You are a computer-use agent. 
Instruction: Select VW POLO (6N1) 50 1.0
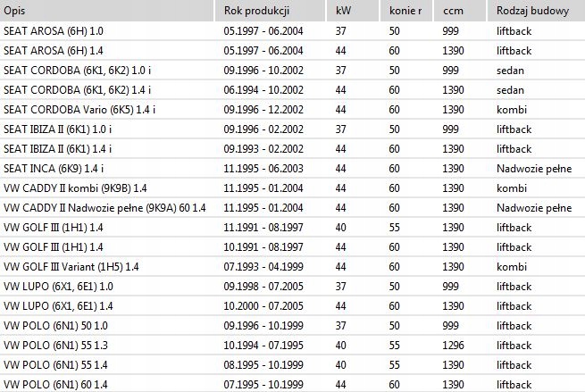(293, 326)
